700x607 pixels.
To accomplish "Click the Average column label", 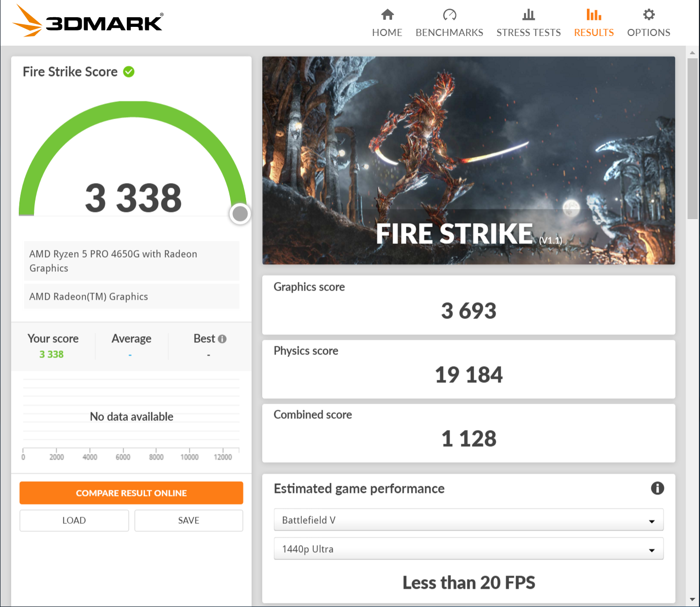I will (x=131, y=338).
